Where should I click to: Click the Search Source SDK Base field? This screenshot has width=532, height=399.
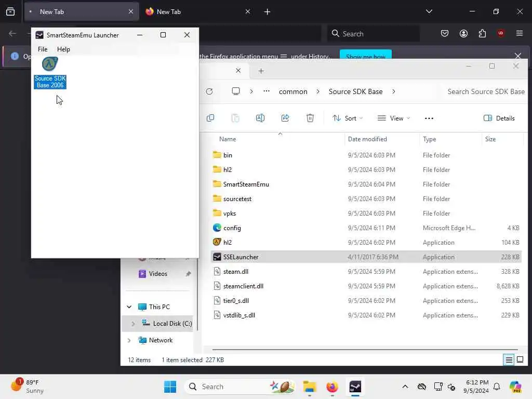[x=486, y=91]
